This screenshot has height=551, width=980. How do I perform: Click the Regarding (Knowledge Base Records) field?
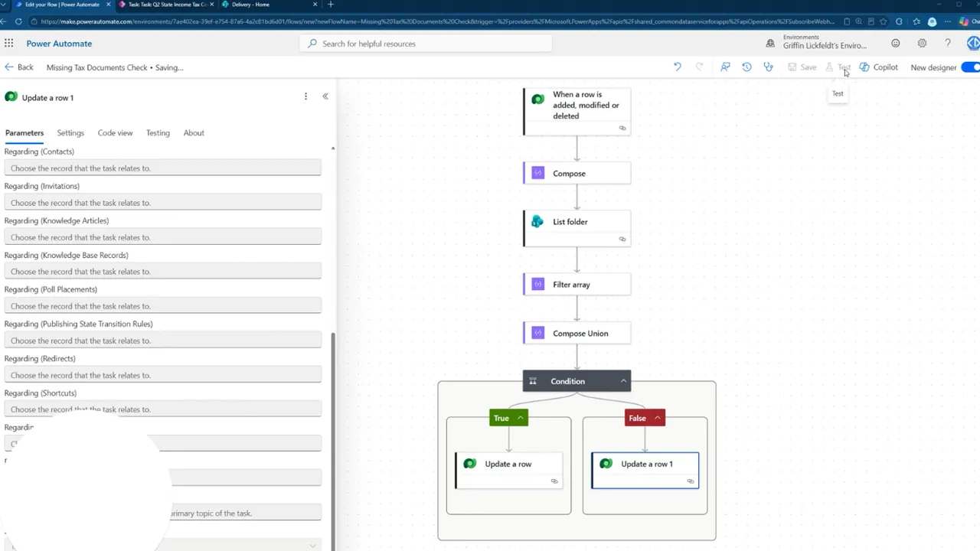pos(163,272)
